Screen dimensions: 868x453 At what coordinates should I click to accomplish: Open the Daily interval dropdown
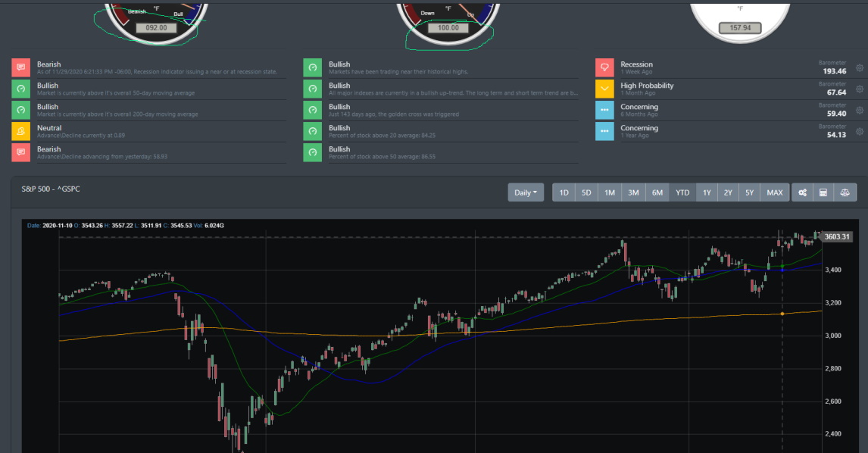click(526, 192)
